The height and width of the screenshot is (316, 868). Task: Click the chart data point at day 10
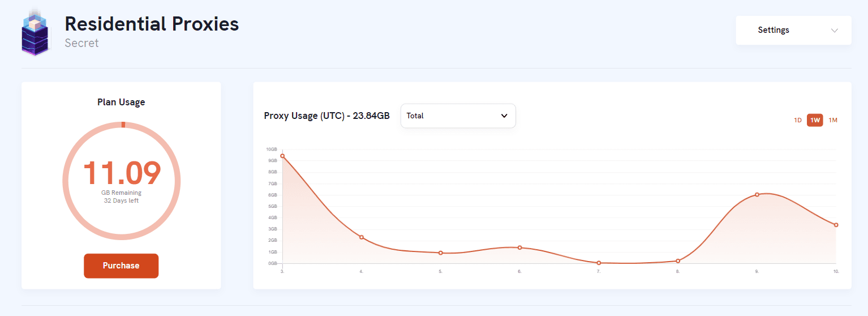click(836, 225)
